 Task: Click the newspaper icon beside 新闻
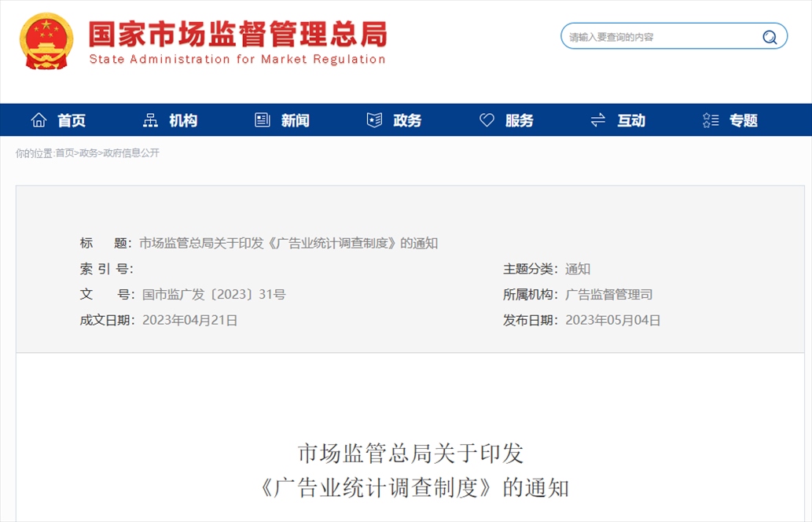click(x=263, y=120)
